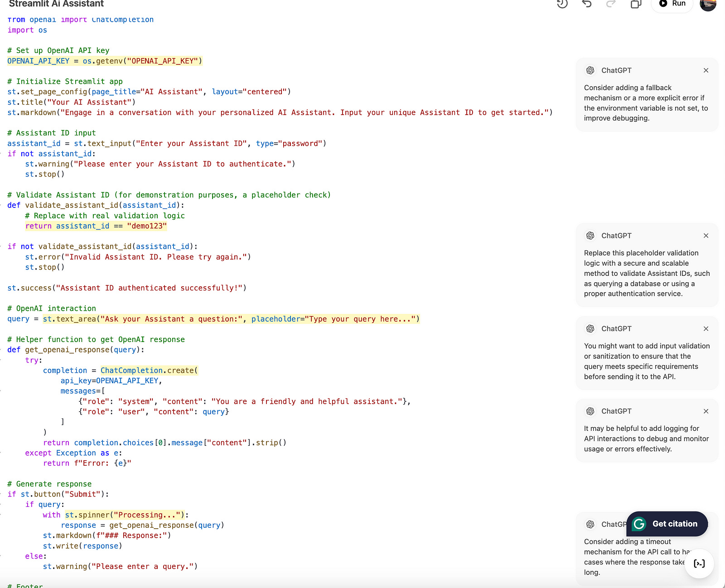Image resolution: width=725 pixels, height=588 pixels.
Task: Click highlighted st.spinner Processing line
Action: click(125, 515)
